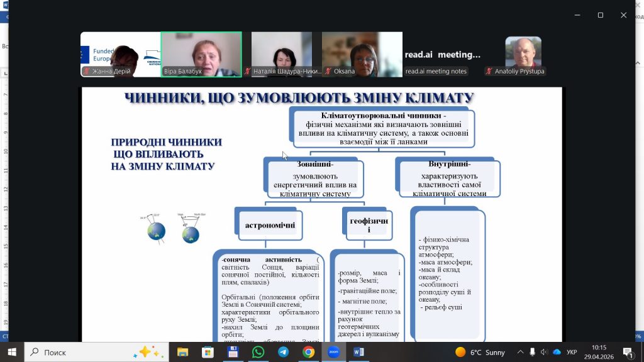
Task: Expand hidden system tray icons chevron
Action: [x=521, y=352]
